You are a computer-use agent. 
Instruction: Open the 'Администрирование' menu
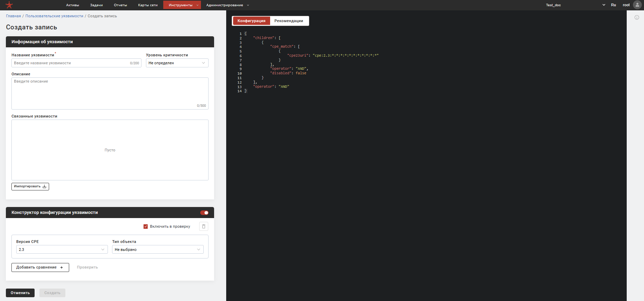pos(227,5)
